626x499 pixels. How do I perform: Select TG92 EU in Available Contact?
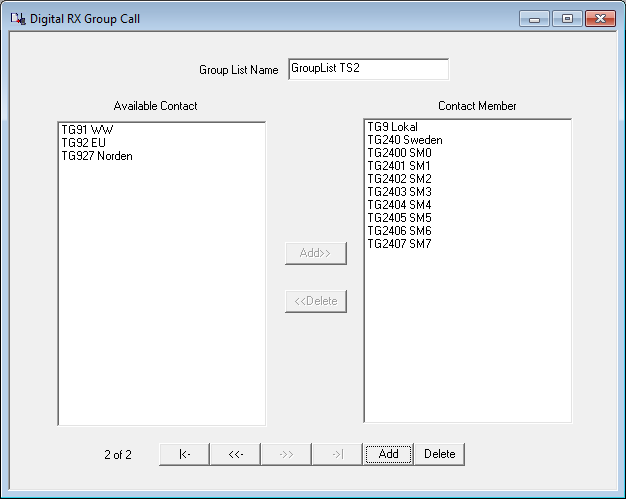coord(83,143)
